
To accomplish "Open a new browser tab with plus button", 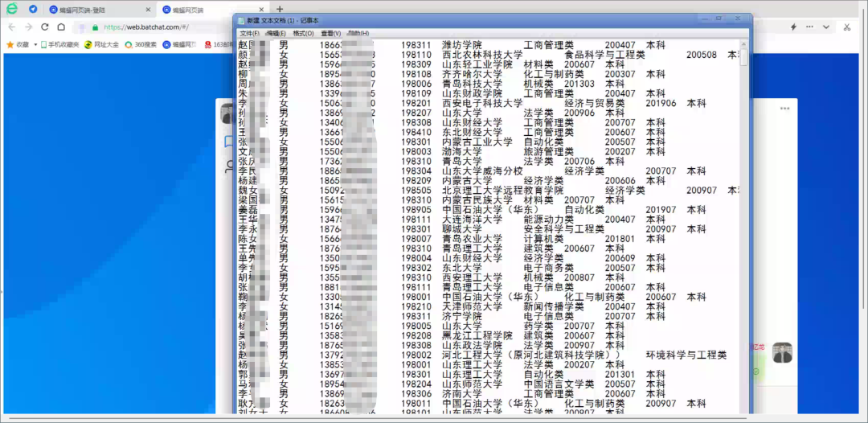I will pyautogui.click(x=280, y=10).
